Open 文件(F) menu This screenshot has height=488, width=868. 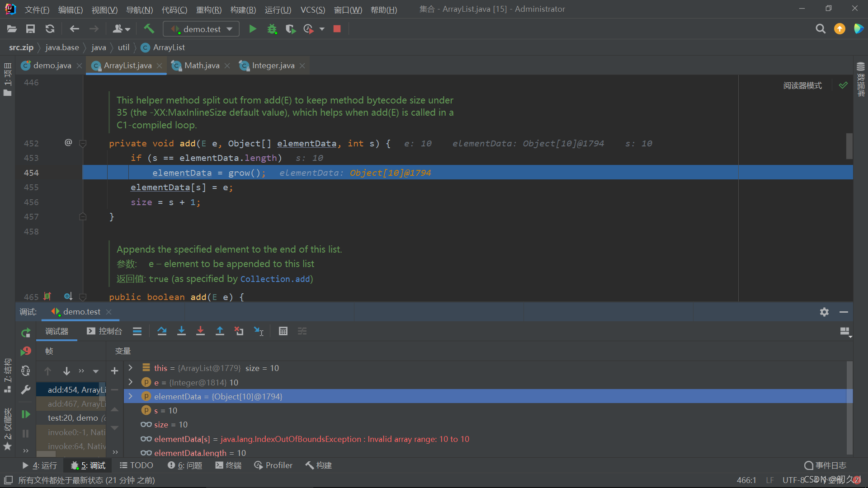coord(37,9)
